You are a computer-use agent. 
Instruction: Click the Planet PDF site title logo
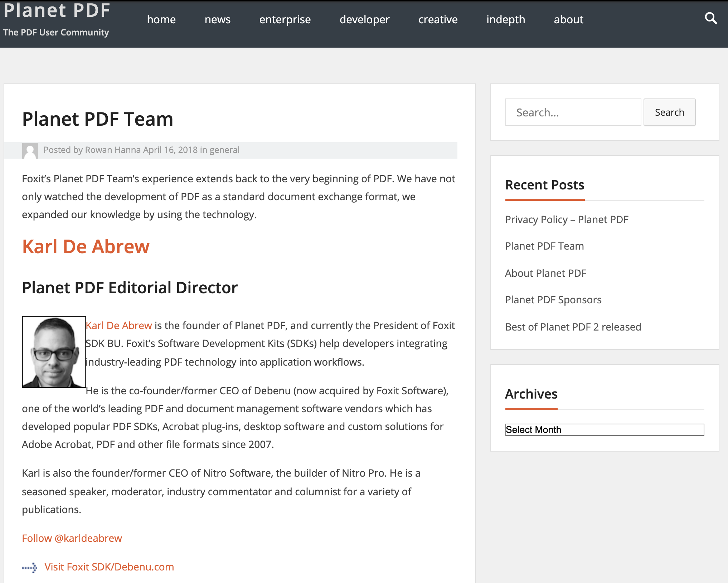coord(57,11)
